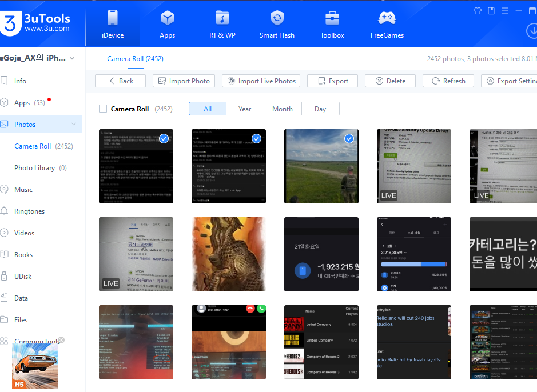Viewport: 537px width, 392px height.
Task: Click the 3uTools logo
Action: coord(35,23)
